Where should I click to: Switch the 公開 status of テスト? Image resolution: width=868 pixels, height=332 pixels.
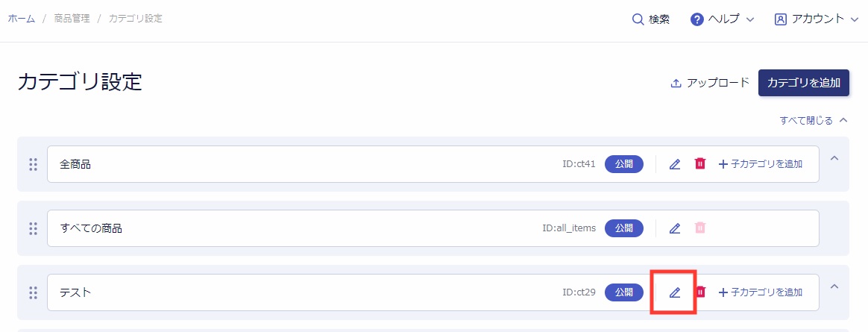pos(624,292)
